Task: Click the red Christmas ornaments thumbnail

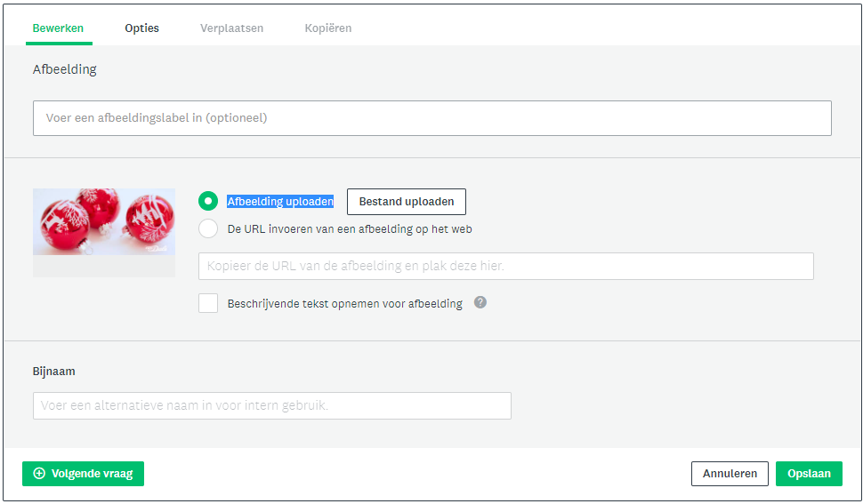Action: (x=104, y=222)
